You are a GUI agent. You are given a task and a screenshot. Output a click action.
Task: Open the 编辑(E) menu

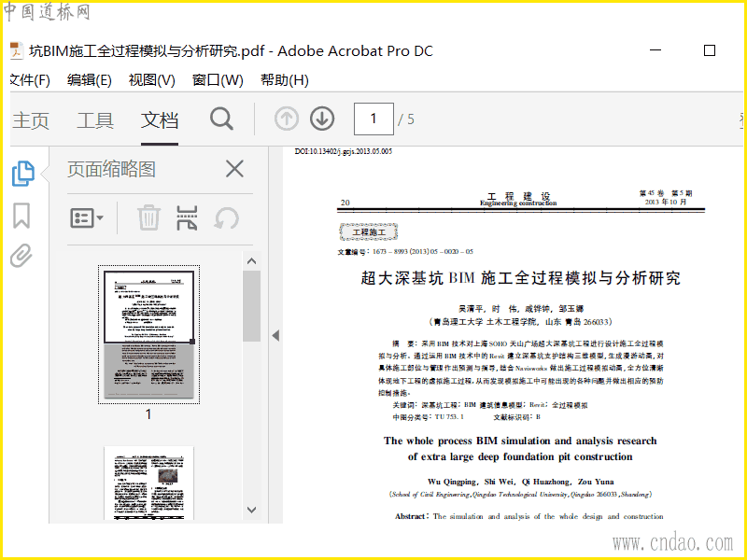(90, 80)
